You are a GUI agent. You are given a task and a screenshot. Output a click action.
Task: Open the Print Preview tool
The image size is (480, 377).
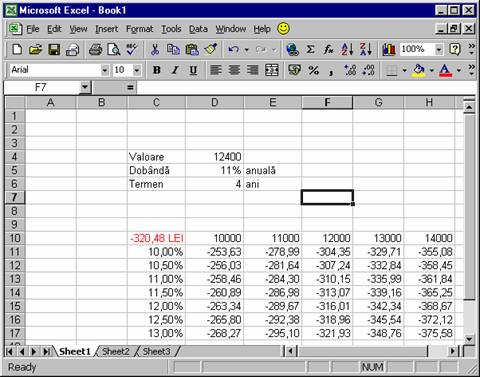(114, 50)
